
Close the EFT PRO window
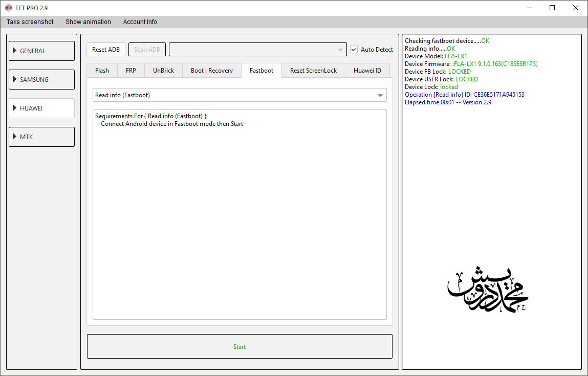576,8
